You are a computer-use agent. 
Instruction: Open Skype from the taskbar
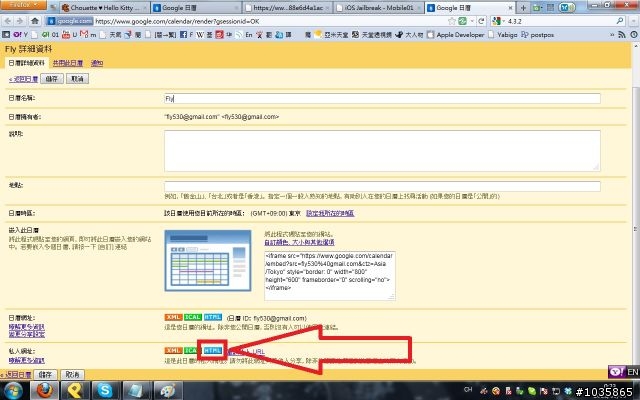(105, 391)
